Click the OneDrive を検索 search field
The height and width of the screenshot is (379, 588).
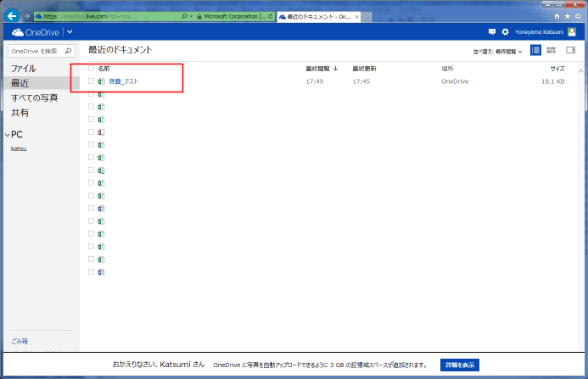click(36, 51)
